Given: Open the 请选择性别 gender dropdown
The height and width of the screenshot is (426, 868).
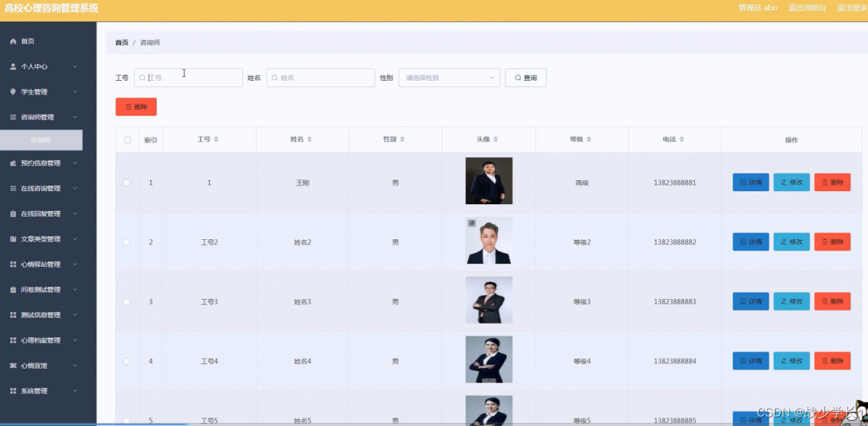Looking at the screenshot, I should tap(449, 78).
